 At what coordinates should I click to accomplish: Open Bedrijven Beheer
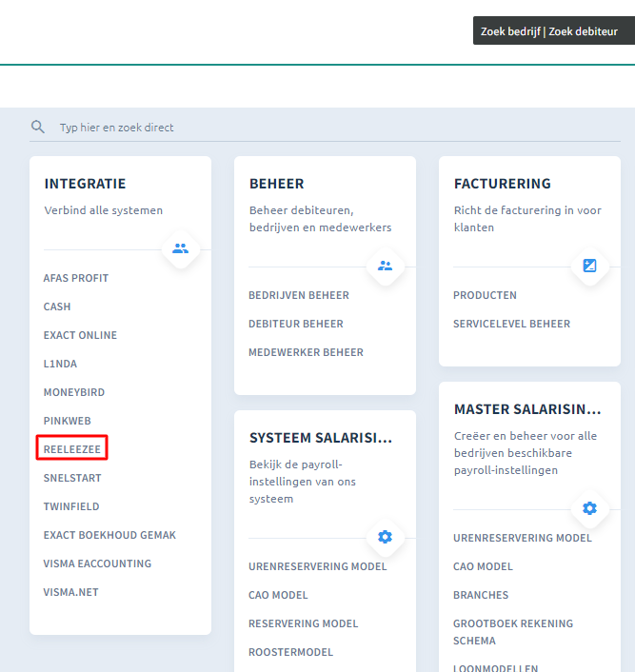299,295
